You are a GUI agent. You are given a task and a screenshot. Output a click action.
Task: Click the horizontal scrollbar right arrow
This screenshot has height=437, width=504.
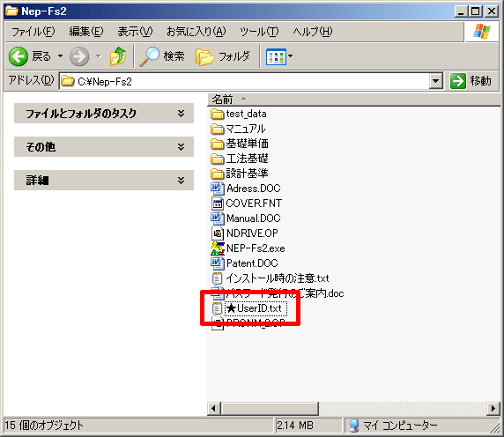493,409
